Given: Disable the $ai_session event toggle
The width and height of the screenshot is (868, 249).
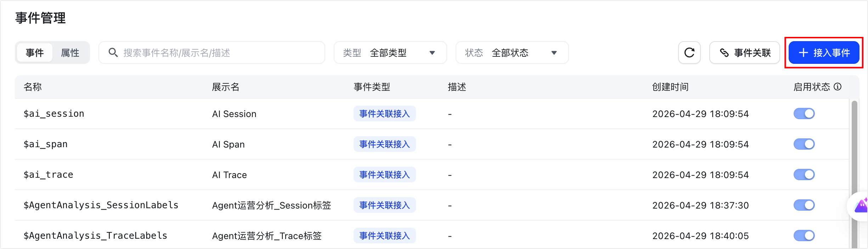Looking at the screenshot, I should click(x=804, y=114).
